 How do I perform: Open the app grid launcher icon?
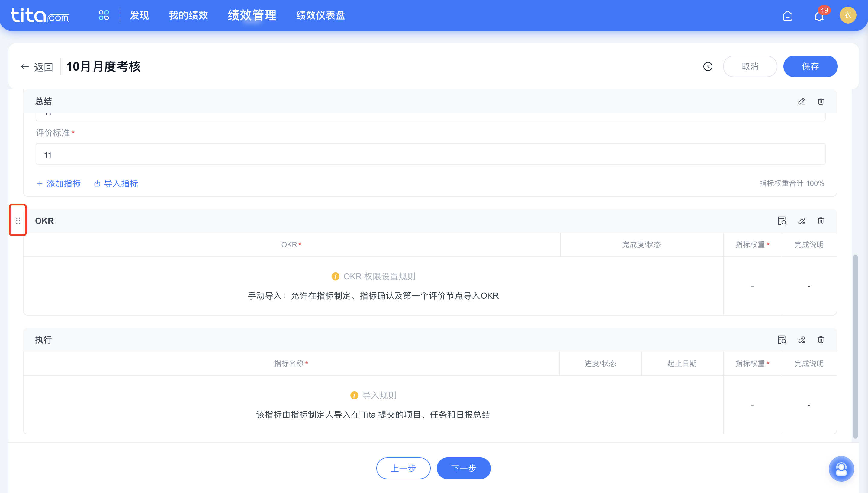104,15
